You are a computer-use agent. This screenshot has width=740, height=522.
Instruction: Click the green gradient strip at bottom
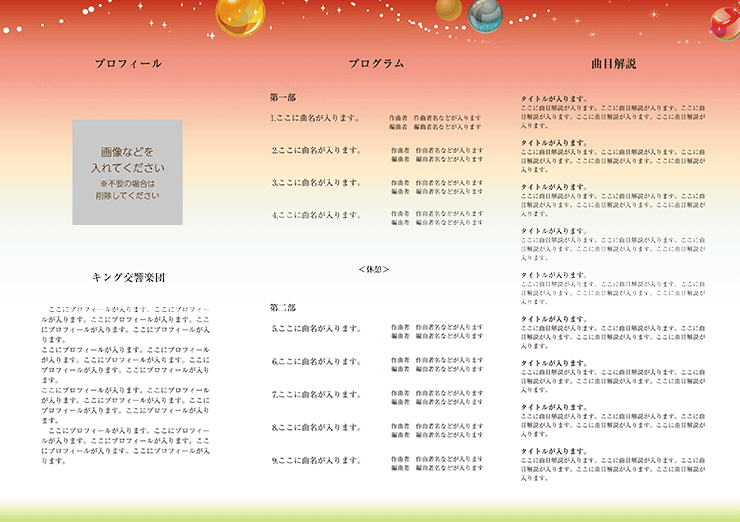click(x=370, y=508)
